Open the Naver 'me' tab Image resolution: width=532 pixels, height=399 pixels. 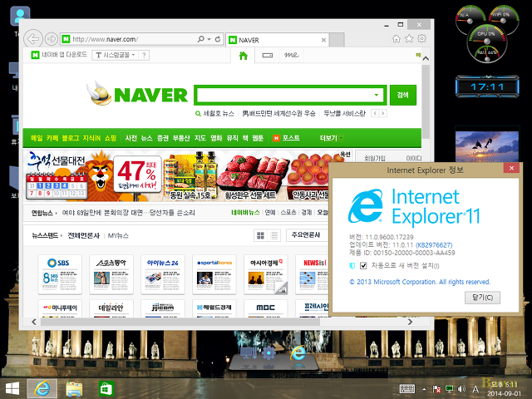(292, 55)
